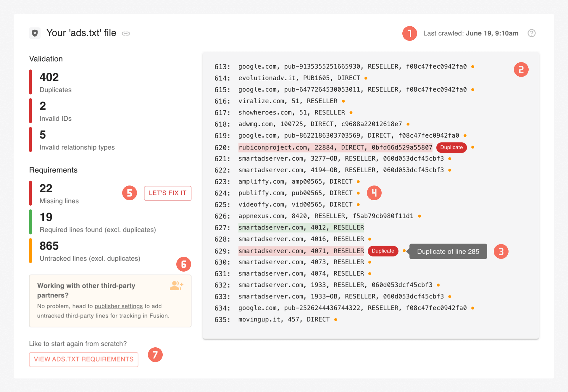Open VIEW ADS.TXT REQUIREMENTS

click(83, 359)
